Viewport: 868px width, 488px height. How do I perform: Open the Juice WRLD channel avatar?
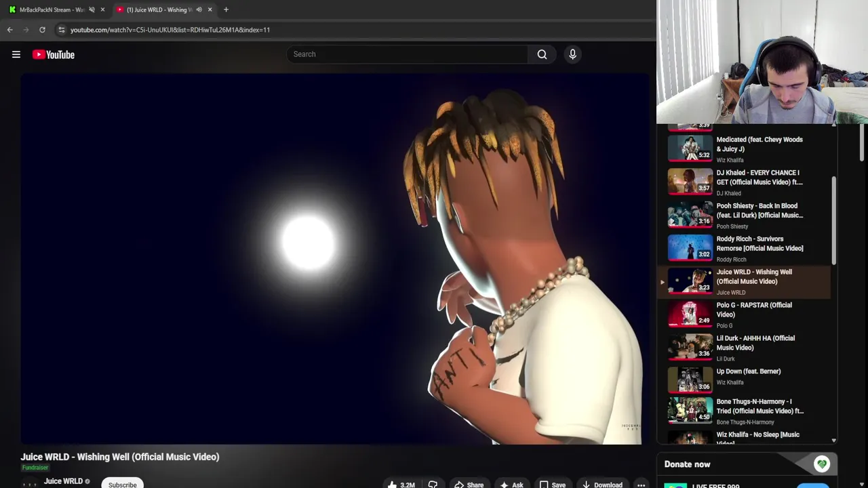(x=29, y=483)
